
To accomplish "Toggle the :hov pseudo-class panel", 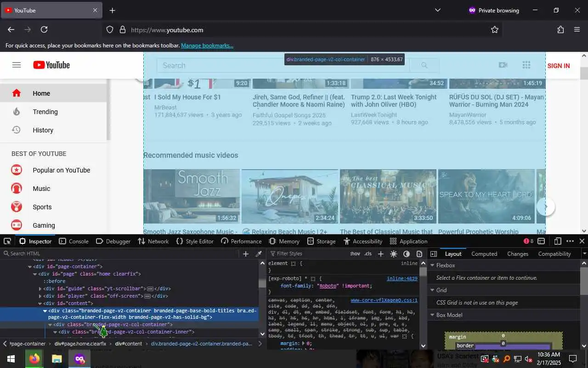I will [355, 253].
